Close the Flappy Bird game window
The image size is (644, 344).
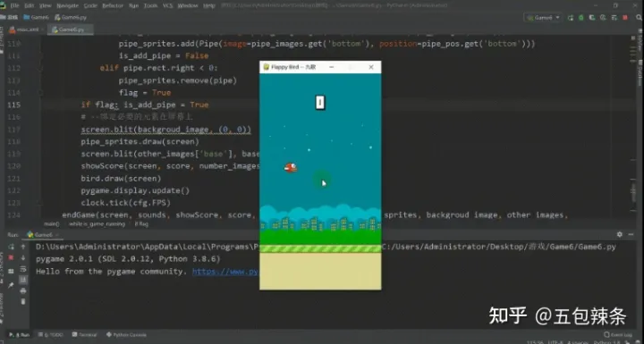coord(371,67)
